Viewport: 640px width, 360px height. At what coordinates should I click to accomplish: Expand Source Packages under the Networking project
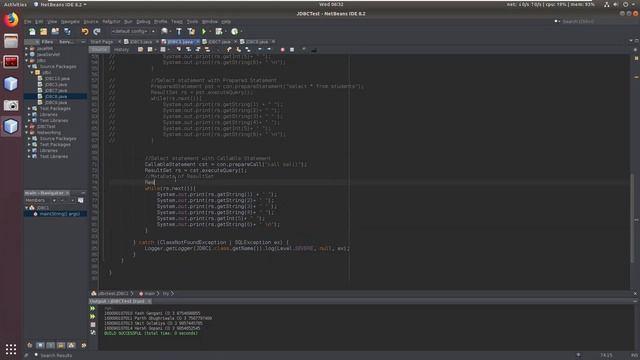(29, 139)
